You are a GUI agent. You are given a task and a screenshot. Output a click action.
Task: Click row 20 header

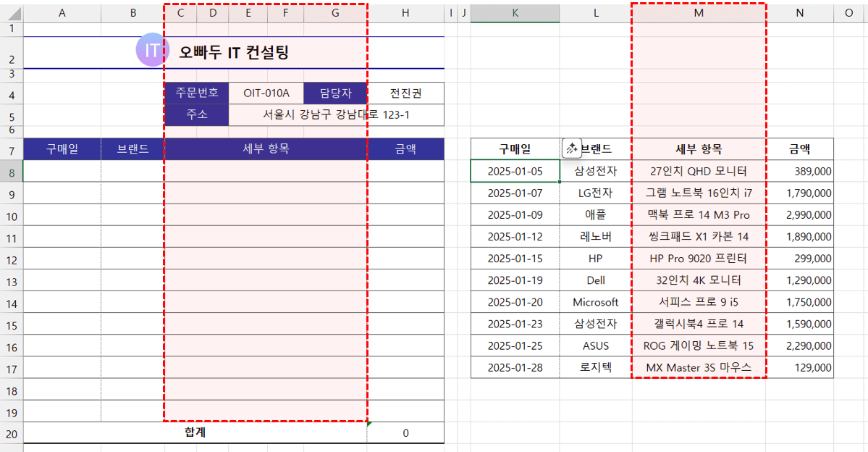11,433
